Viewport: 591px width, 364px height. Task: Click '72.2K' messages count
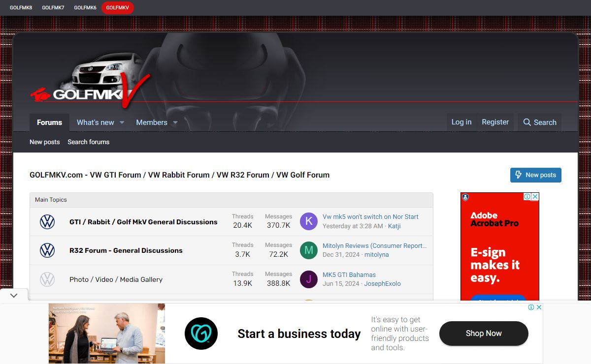pos(278,254)
